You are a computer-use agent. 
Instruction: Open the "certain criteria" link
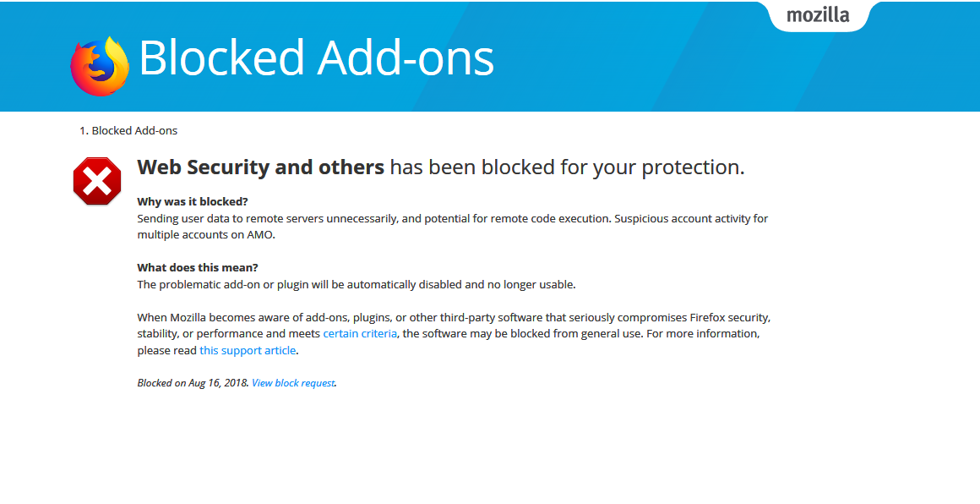(360, 334)
